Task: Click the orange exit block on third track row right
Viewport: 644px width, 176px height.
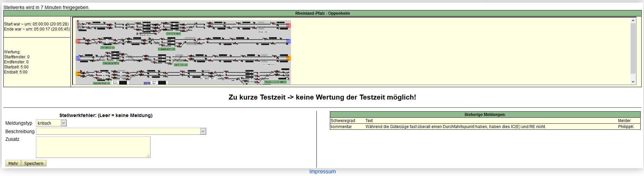Action: [x=288, y=58]
